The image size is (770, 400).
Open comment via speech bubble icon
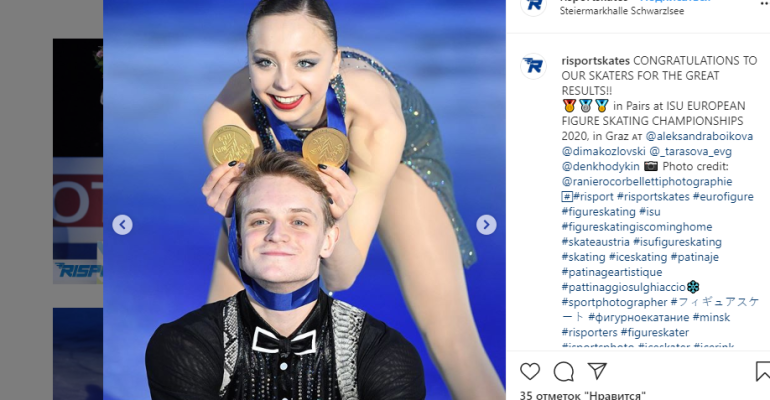click(x=564, y=372)
